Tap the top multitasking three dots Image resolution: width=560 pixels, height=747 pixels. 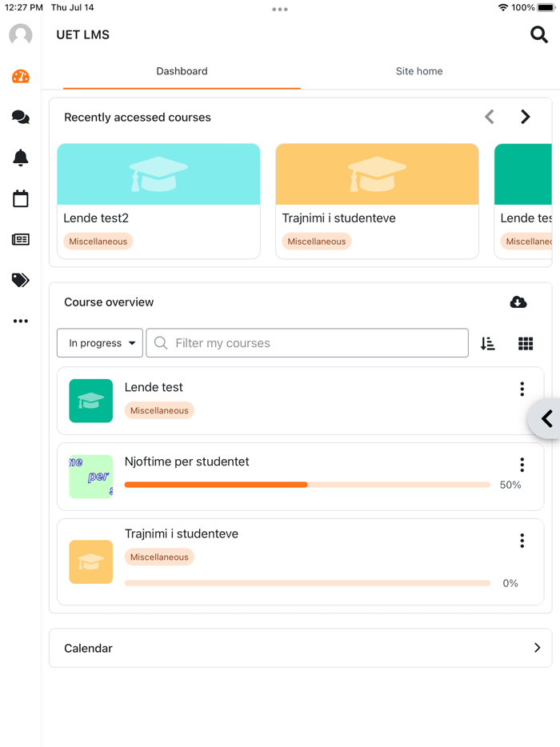pos(280,9)
